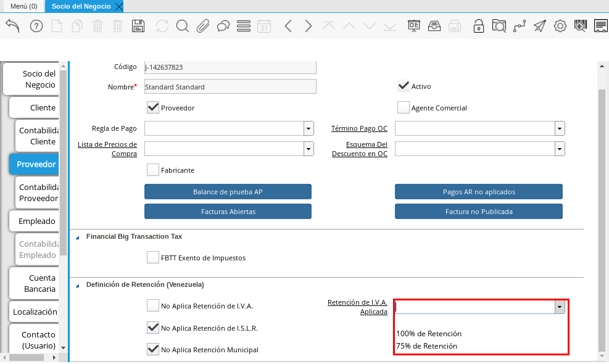Click the barcode scanner toolbar icon
The image size is (609, 364).
tap(580, 26)
